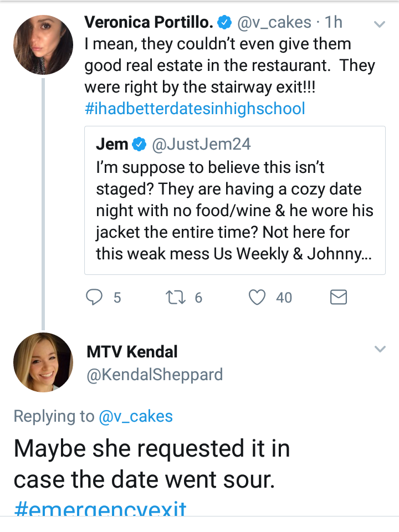The width and height of the screenshot is (399, 532).
Task: Click the @JustJem24 handle
Action: click(x=201, y=144)
